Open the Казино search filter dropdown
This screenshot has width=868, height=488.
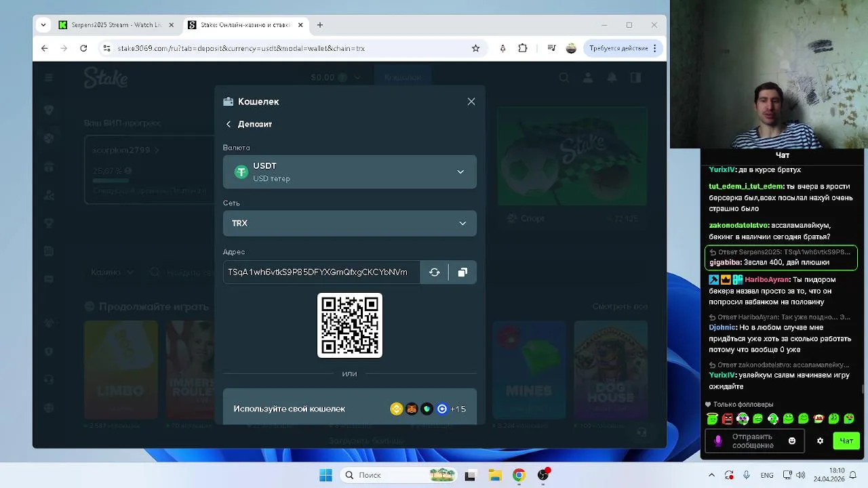click(113, 272)
